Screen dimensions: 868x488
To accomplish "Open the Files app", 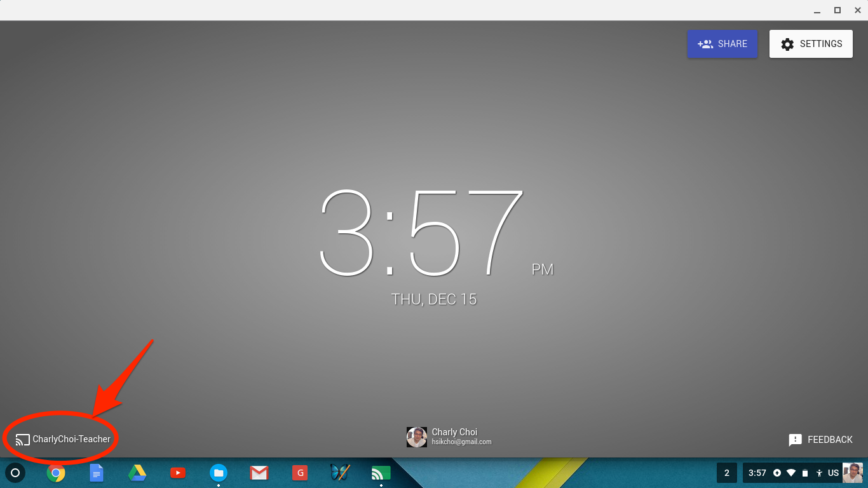I will [219, 473].
